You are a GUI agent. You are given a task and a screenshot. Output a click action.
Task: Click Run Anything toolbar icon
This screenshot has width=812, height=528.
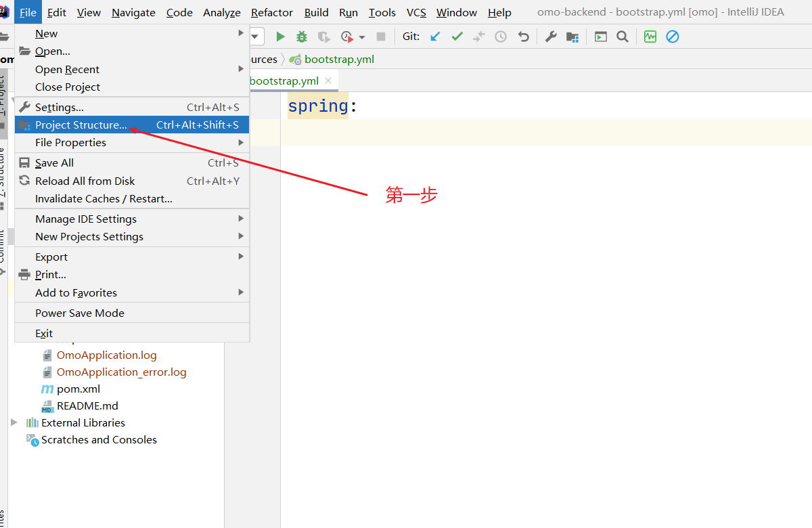[x=601, y=37]
